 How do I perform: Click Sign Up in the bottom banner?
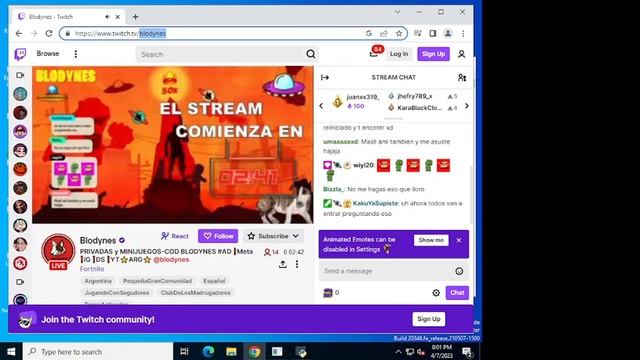point(429,319)
